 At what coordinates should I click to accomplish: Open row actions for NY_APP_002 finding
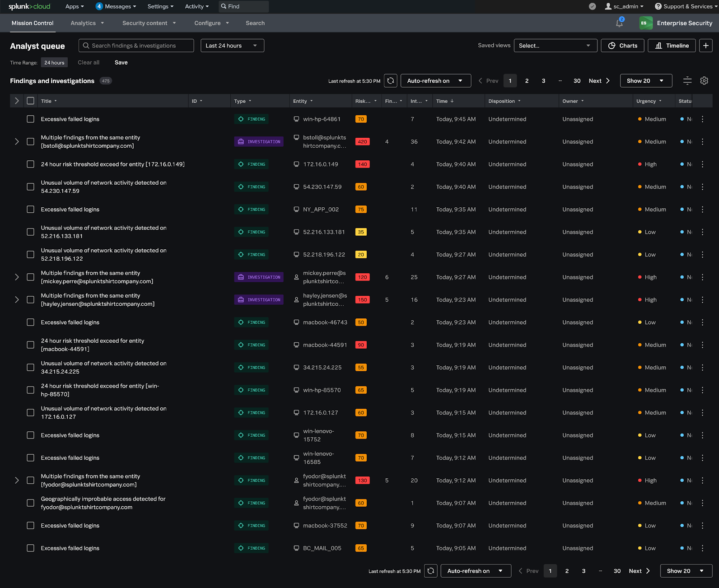702,210
